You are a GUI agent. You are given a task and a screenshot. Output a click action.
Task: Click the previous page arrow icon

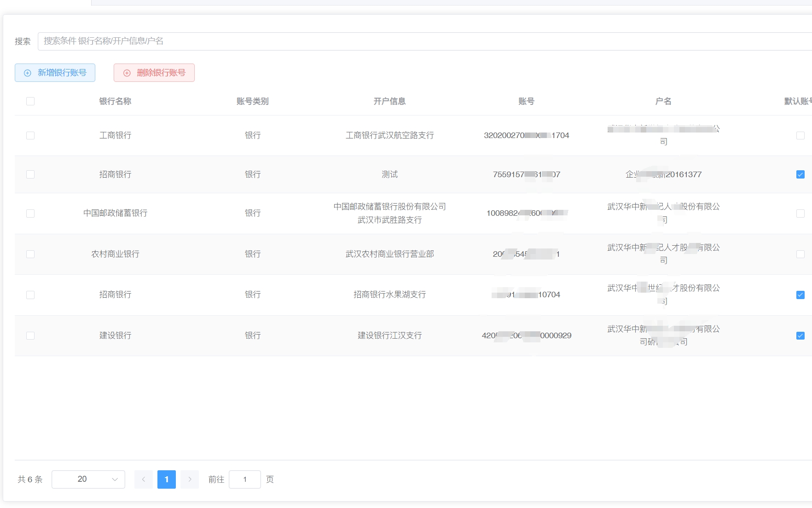(x=144, y=479)
